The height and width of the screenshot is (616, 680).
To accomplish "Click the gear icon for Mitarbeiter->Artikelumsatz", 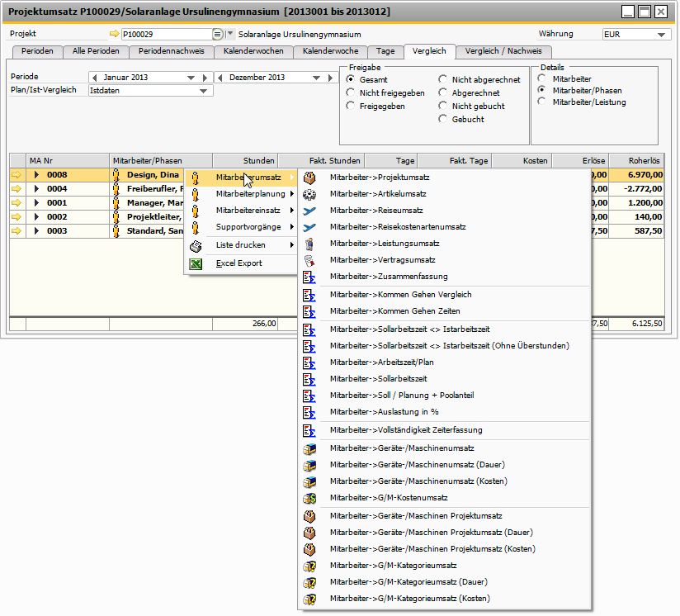I will 309,194.
